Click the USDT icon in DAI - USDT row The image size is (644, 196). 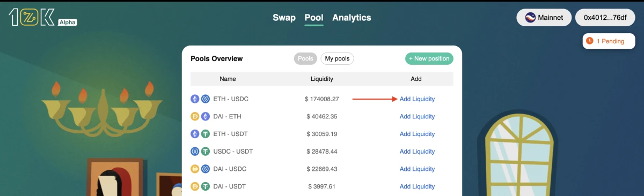tap(205, 186)
